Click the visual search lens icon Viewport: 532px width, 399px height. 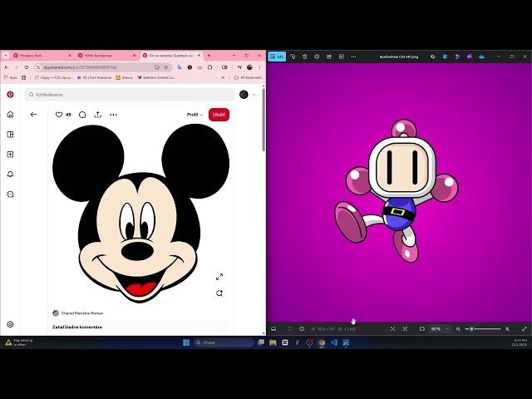click(x=219, y=293)
